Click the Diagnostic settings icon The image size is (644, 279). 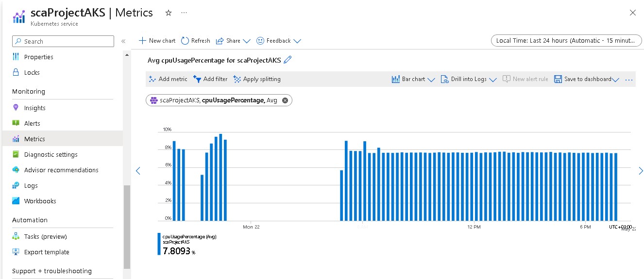pyautogui.click(x=16, y=154)
